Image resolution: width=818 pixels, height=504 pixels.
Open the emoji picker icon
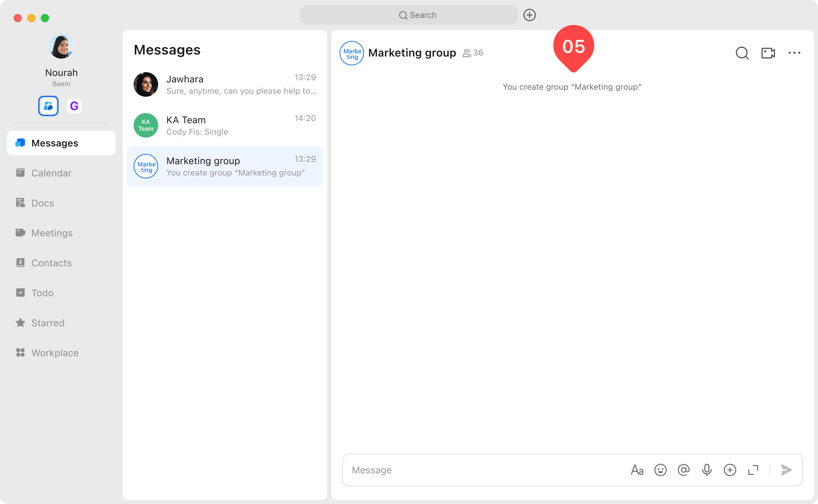pos(660,470)
